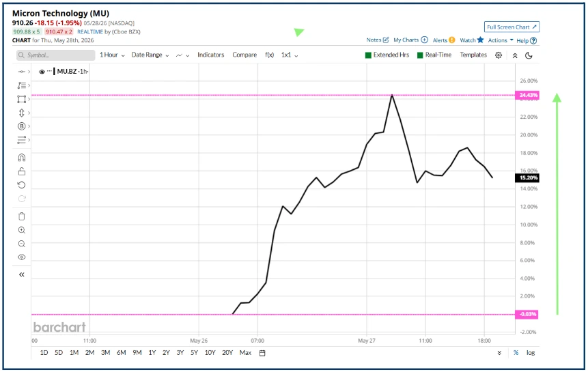Click REALTIME by Cboe BZX text

pyautogui.click(x=109, y=32)
